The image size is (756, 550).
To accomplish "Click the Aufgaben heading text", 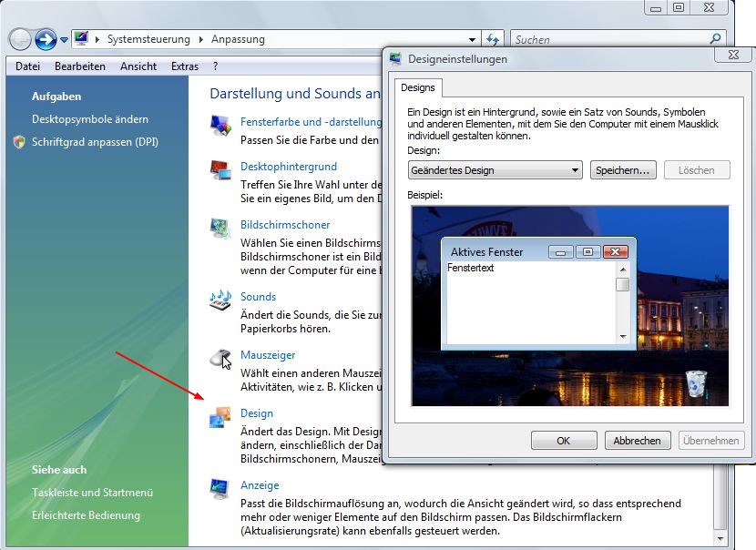I will tap(56, 97).
